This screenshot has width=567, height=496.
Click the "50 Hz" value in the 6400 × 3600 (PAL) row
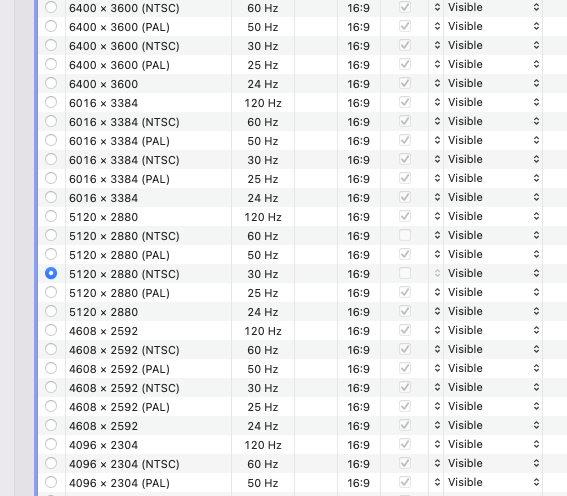pyautogui.click(x=263, y=27)
